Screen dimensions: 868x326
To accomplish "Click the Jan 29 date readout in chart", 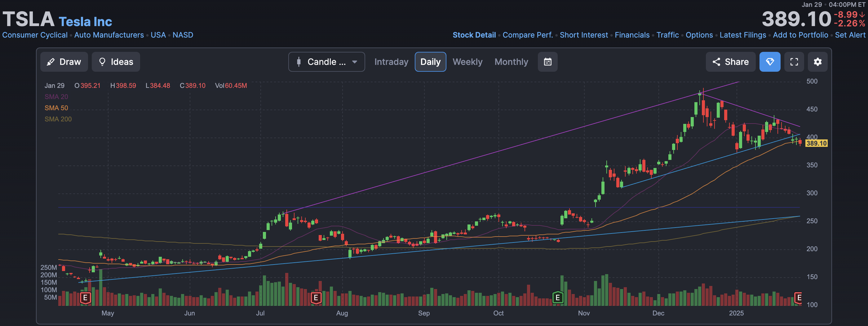I will 54,85.
